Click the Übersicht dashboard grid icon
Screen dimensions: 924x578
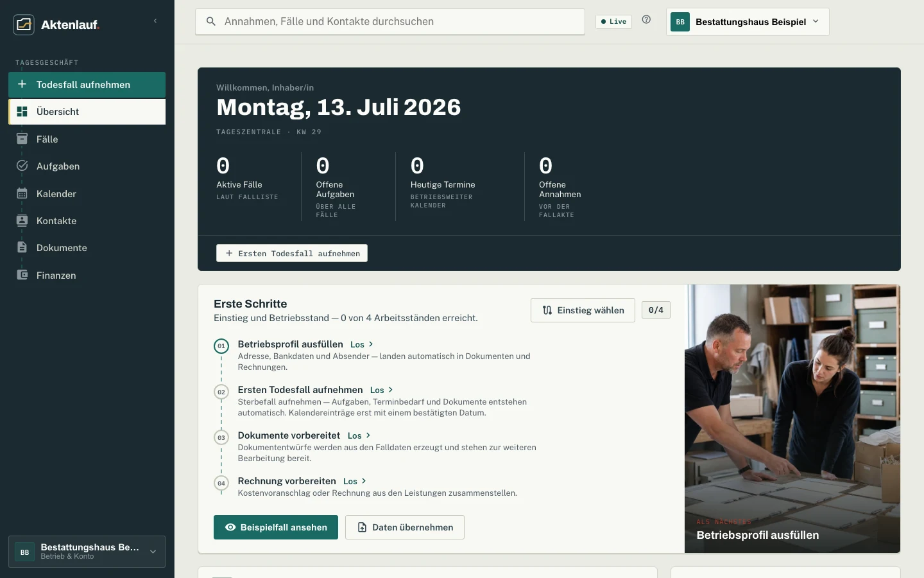click(22, 112)
